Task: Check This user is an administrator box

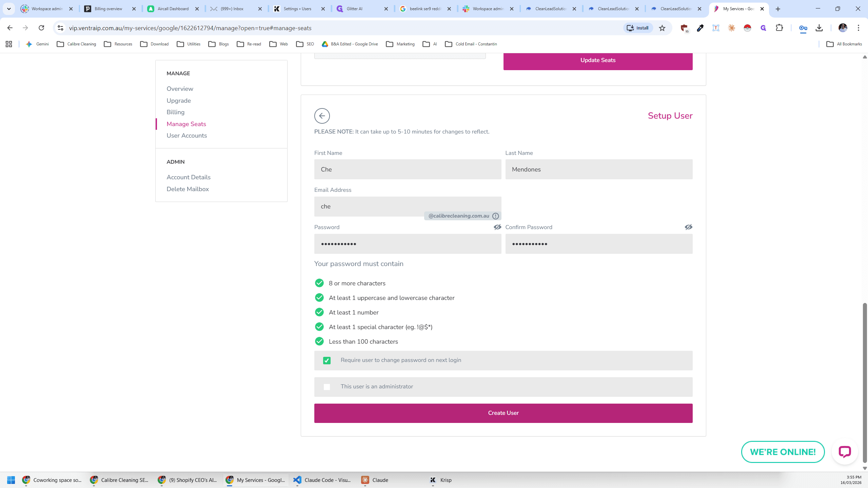Action: coord(327,387)
